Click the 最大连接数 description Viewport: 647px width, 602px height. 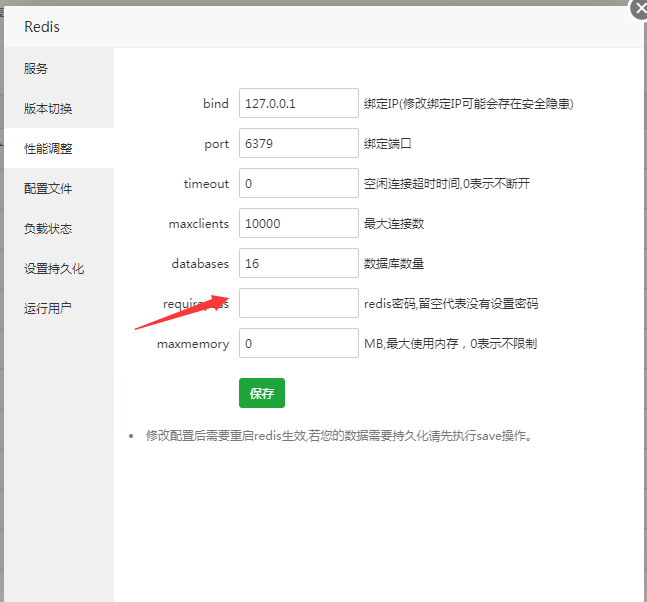pos(394,224)
